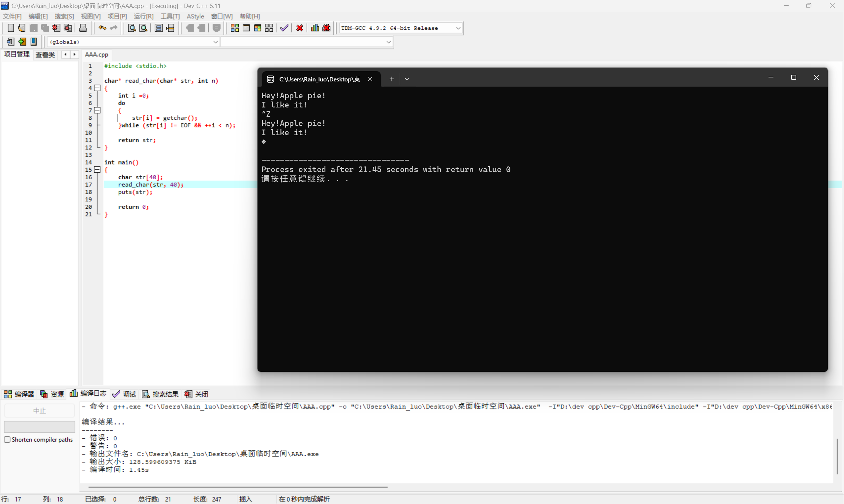This screenshot has width=844, height=504.
Task: Open the 运行[R] menu
Action: pyautogui.click(x=143, y=16)
